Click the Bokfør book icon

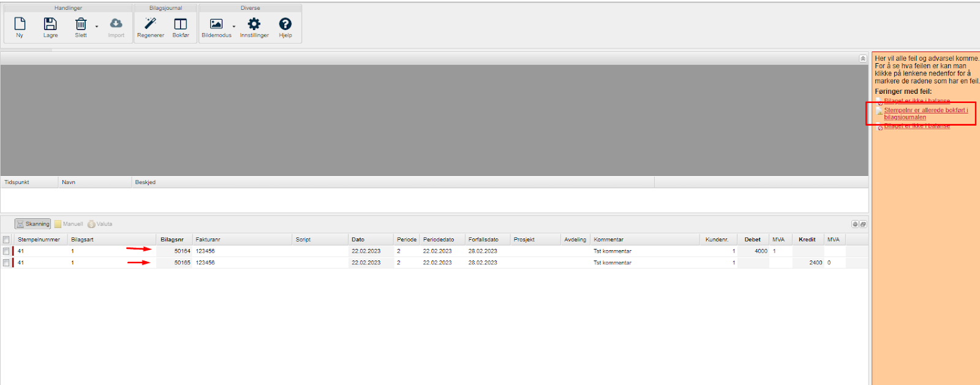(181, 25)
